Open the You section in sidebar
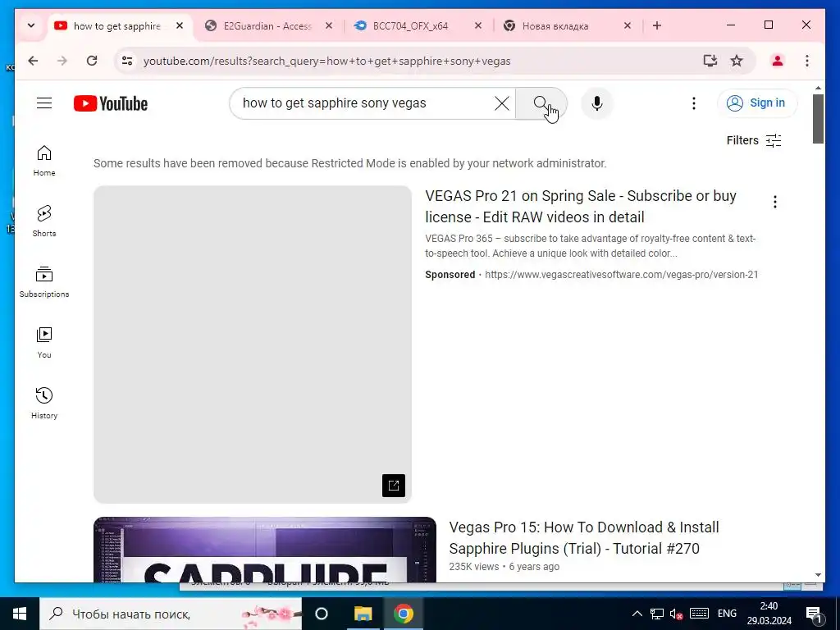Image resolution: width=840 pixels, height=630 pixels. [x=44, y=343]
